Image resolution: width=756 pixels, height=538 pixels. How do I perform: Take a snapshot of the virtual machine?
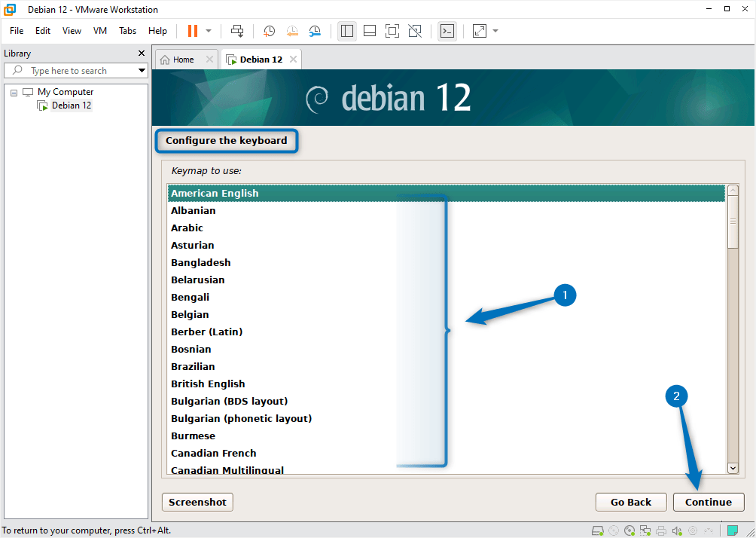[269, 31]
